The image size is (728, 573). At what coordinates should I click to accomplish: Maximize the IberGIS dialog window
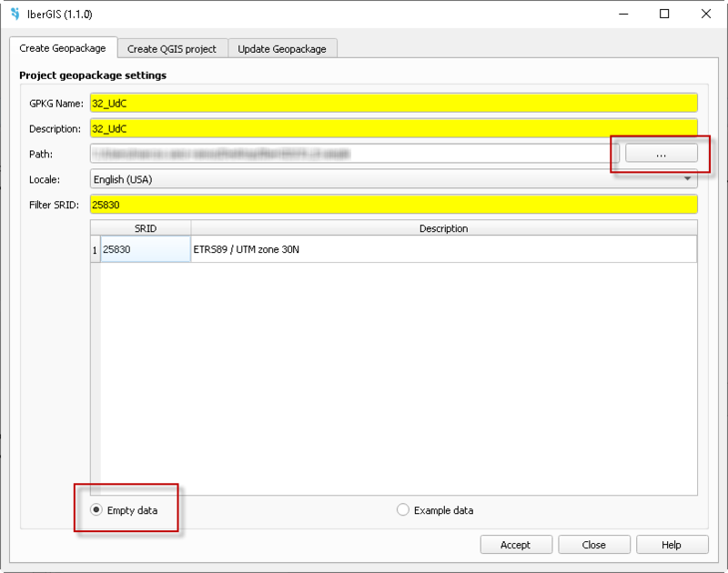[x=664, y=15]
